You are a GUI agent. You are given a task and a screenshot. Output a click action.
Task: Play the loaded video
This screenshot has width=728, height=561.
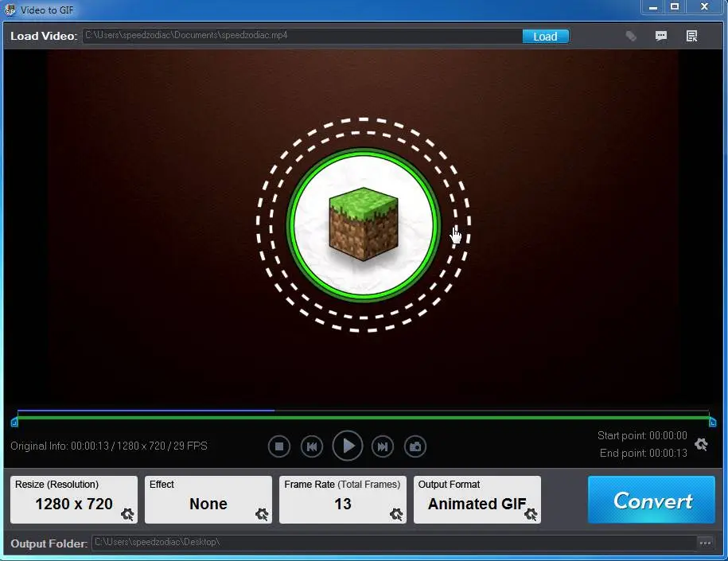(x=348, y=446)
